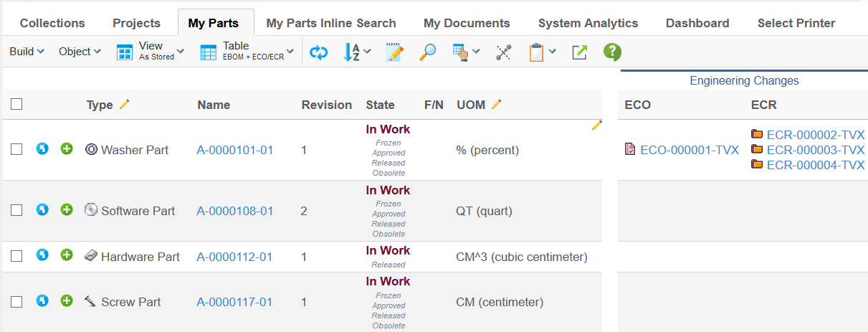Click green plus icon for Washer Part

[67, 149]
